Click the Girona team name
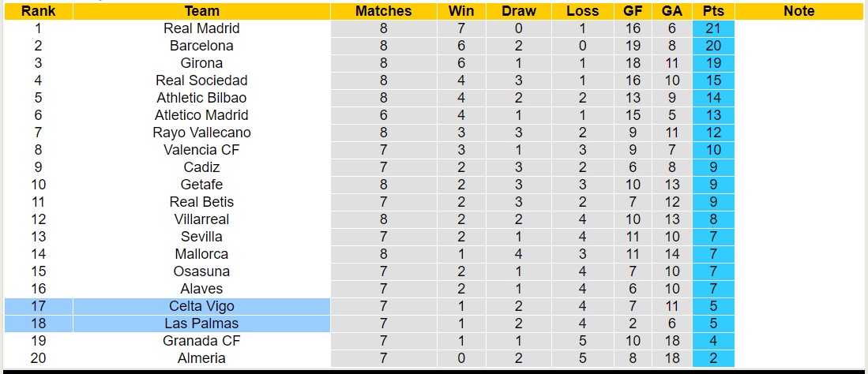This screenshot has width=868, height=374. [x=201, y=63]
